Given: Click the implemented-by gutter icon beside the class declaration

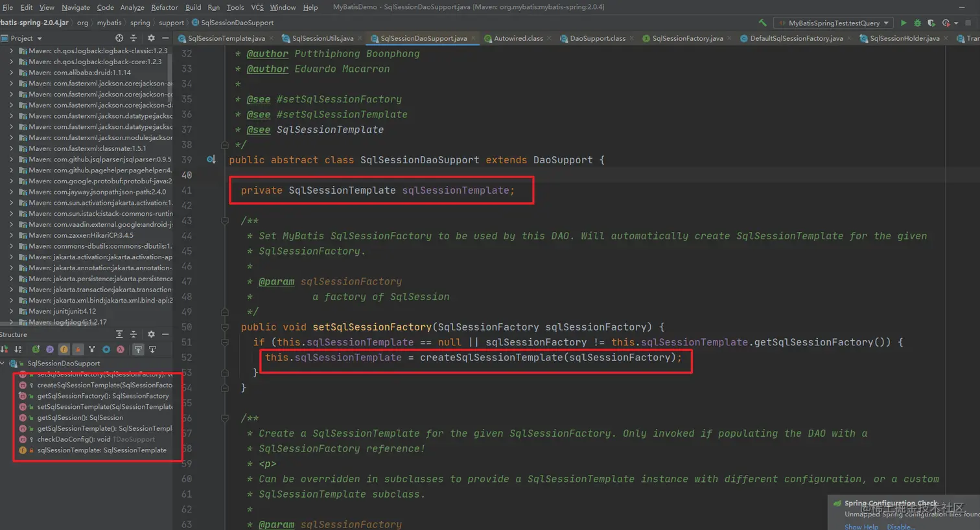Looking at the screenshot, I should [x=211, y=159].
